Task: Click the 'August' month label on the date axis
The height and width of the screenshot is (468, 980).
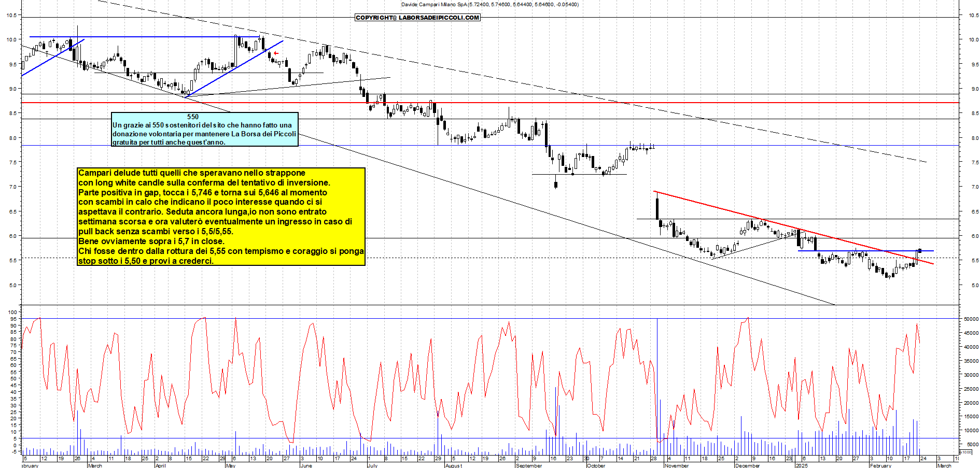Action: pyautogui.click(x=454, y=465)
